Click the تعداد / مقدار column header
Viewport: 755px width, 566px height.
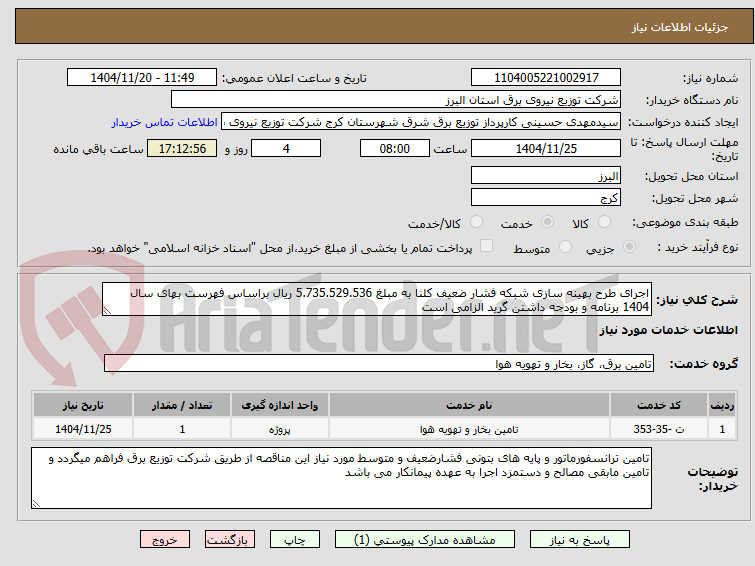(182, 405)
